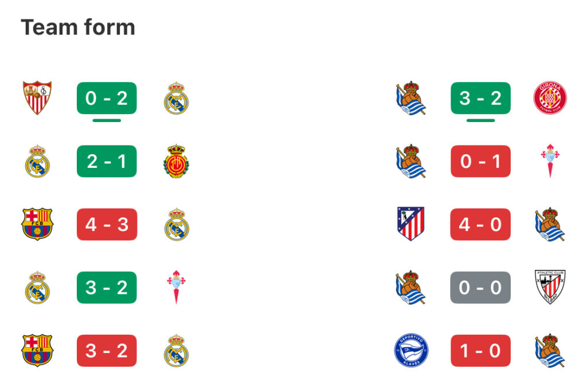Open Real Madrid crest beside 0 - 2 score

[177, 98]
